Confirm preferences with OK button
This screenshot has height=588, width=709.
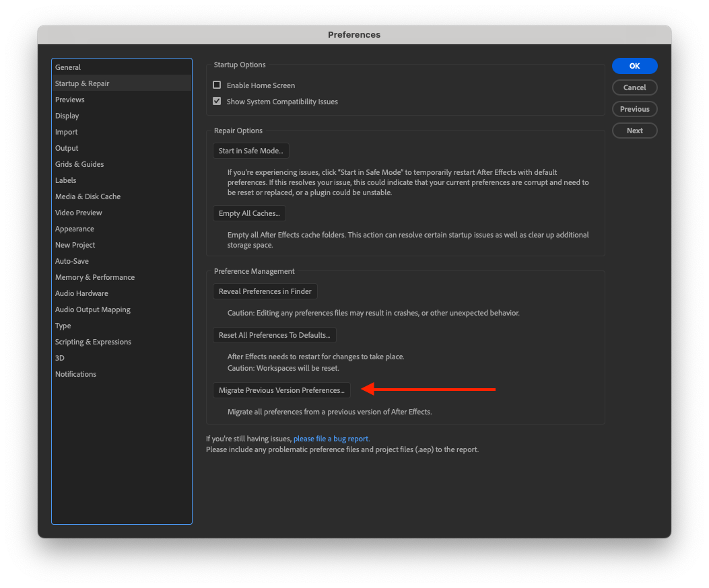[x=634, y=65]
